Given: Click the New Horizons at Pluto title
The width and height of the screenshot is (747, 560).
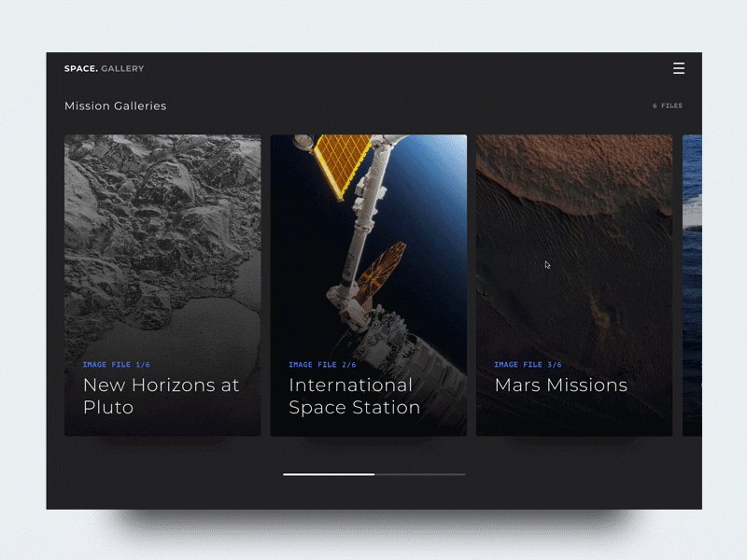Looking at the screenshot, I should [x=161, y=396].
